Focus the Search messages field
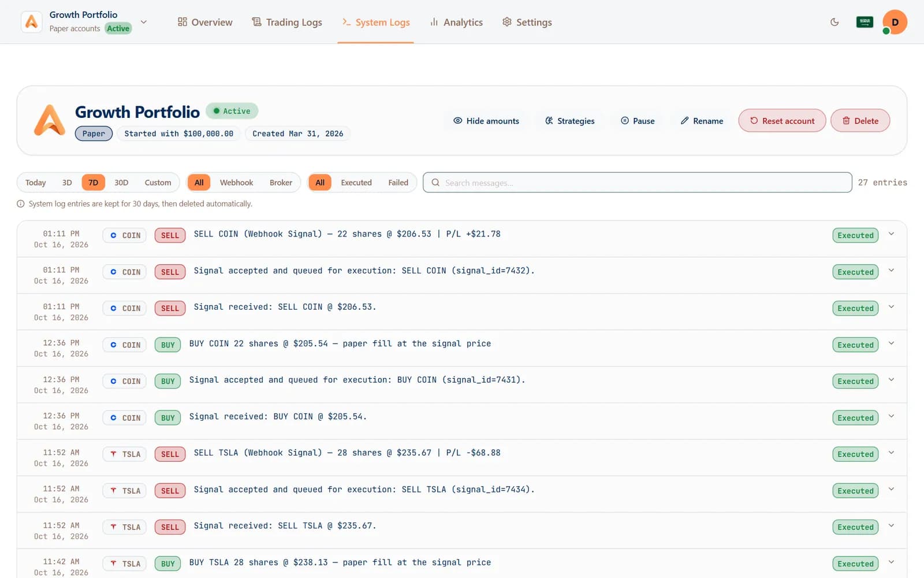 point(637,183)
